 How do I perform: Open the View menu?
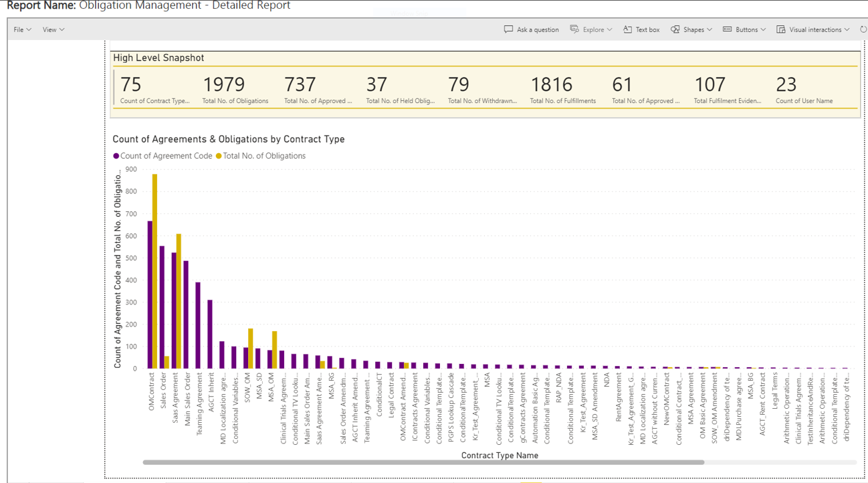coord(53,29)
